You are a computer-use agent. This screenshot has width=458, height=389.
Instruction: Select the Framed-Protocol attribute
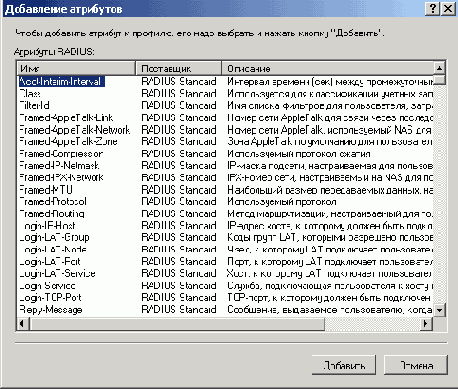tap(53, 202)
